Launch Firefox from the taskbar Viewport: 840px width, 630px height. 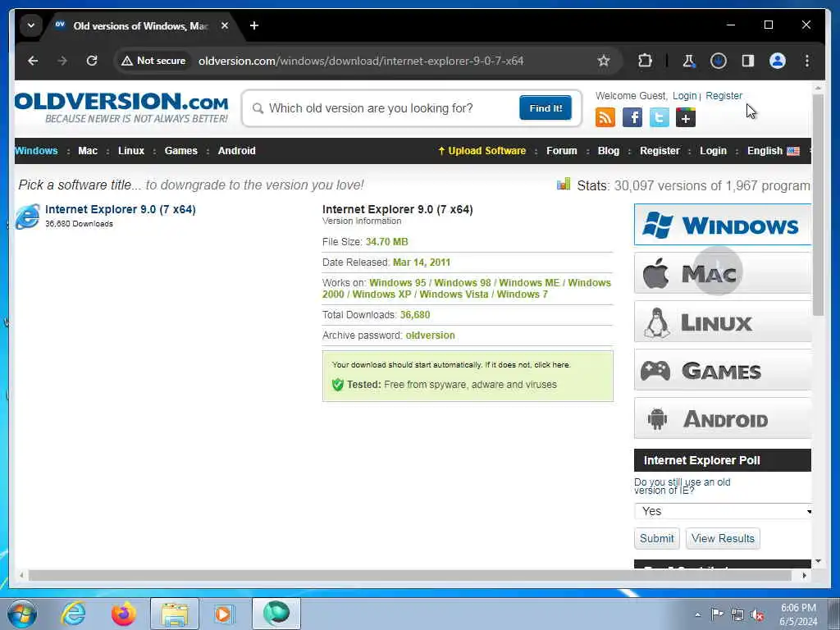tap(124, 614)
